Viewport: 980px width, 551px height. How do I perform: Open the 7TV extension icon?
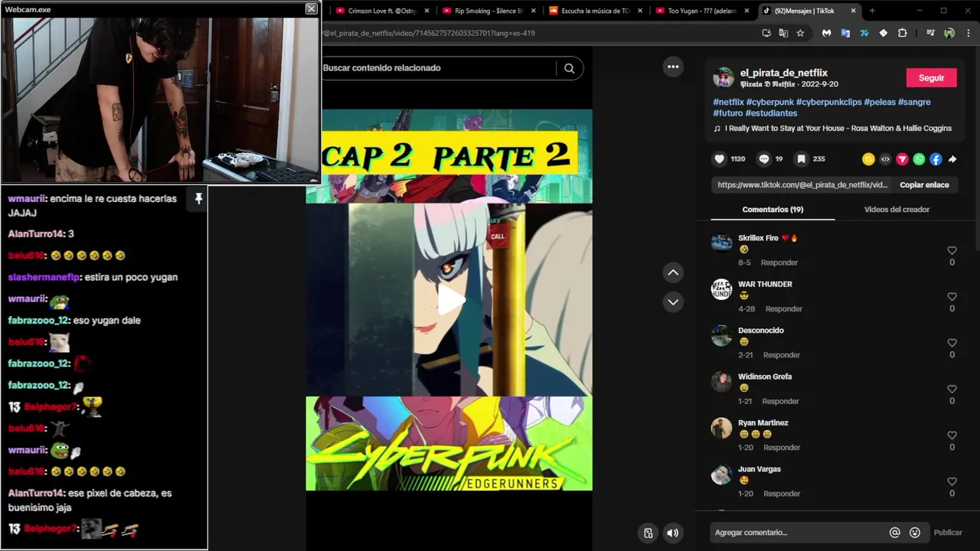[x=864, y=33]
